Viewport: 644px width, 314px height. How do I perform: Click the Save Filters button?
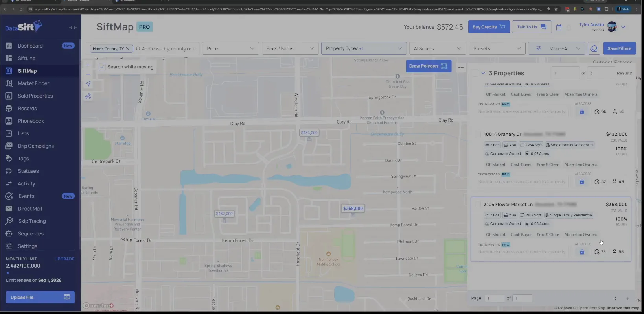click(x=619, y=48)
